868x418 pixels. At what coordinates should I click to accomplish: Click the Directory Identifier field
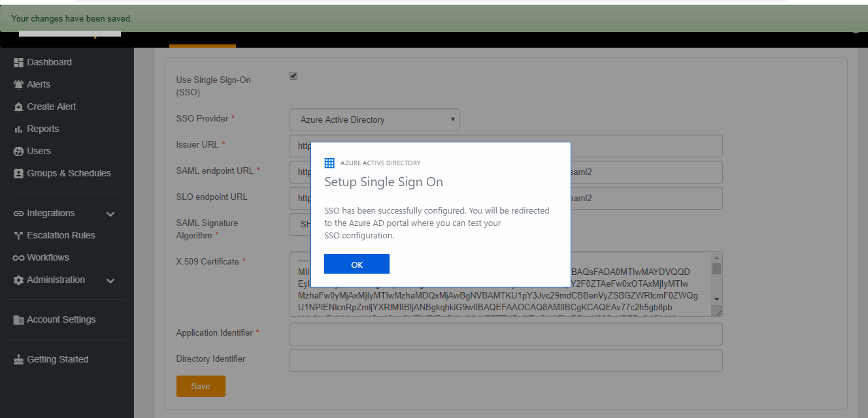[x=506, y=360]
